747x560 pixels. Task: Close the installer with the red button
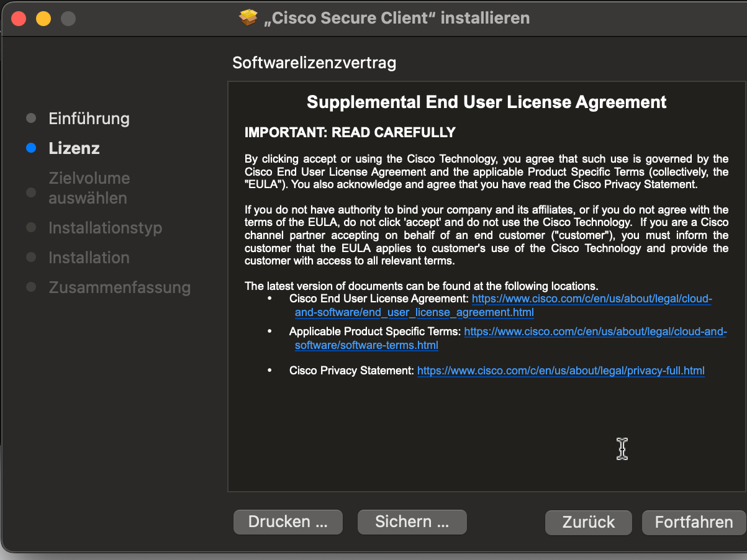coord(19,19)
